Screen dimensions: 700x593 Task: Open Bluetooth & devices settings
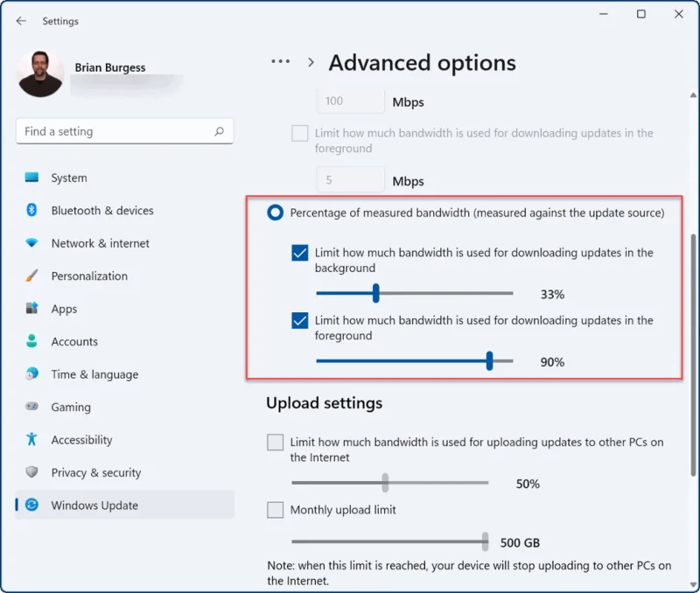[125, 210]
